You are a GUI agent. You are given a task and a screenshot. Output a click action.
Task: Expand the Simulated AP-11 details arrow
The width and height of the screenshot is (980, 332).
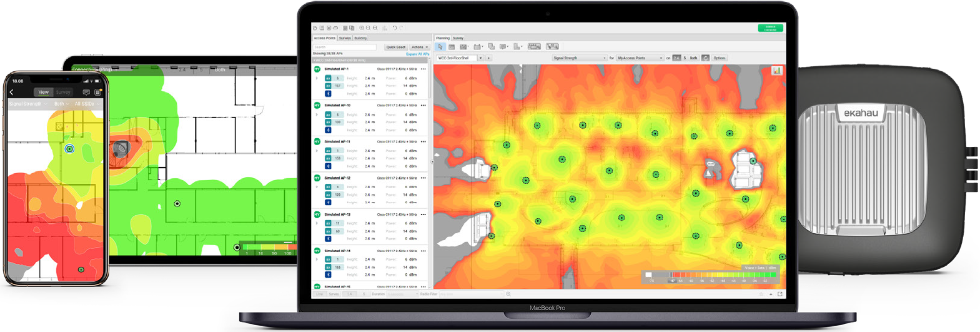tap(317, 151)
